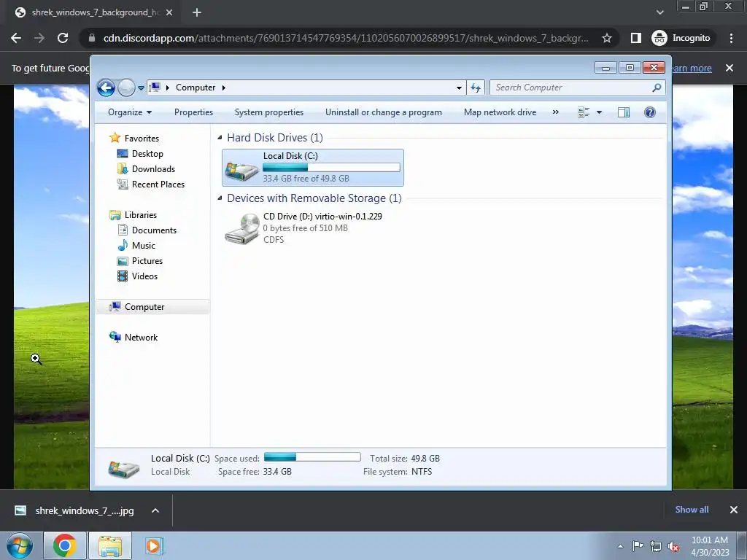Image resolution: width=747 pixels, height=560 pixels.
Task: Click CD Drive (D:) virtio-win-0.1.229 label
Action: tap(322, 216)
